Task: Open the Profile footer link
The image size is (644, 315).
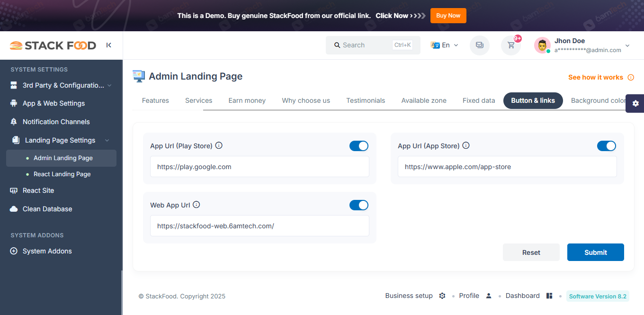Action: [469, 296]
